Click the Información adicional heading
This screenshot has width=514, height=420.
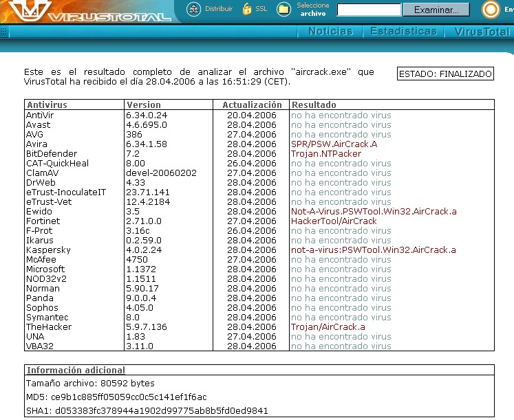click(76, 371)
